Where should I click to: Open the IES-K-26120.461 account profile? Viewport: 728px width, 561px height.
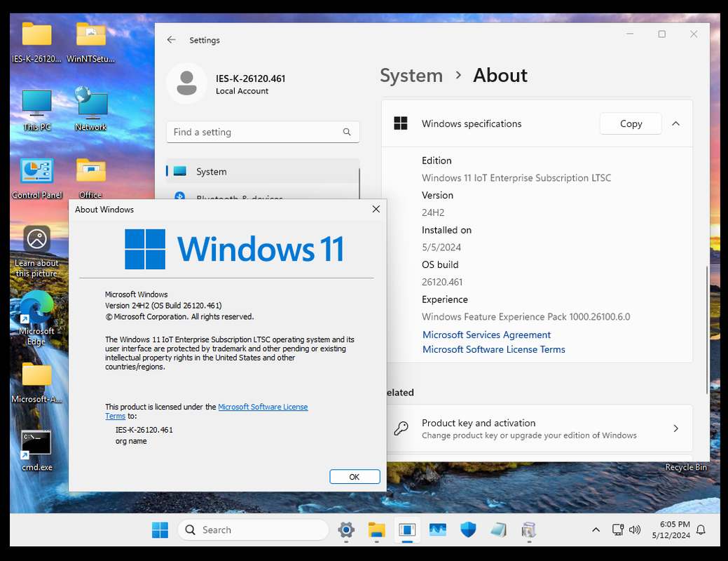tap(226, 83)
